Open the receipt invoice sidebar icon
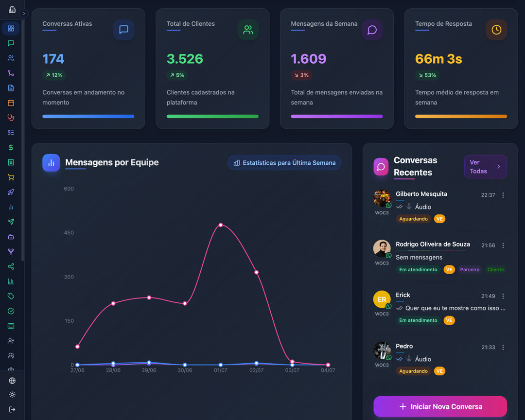Image resolution: width=525 pixels, height=420 pixels. pyautogui.click(x=11, y=162)
